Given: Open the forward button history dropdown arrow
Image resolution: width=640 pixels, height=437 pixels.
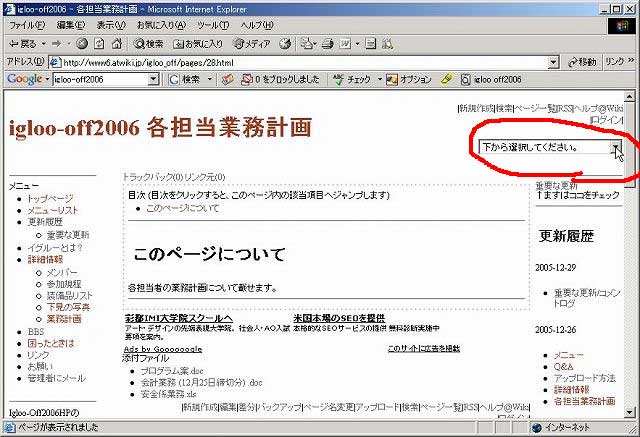Looking at the screenshot, I should [x=68, y=44].
